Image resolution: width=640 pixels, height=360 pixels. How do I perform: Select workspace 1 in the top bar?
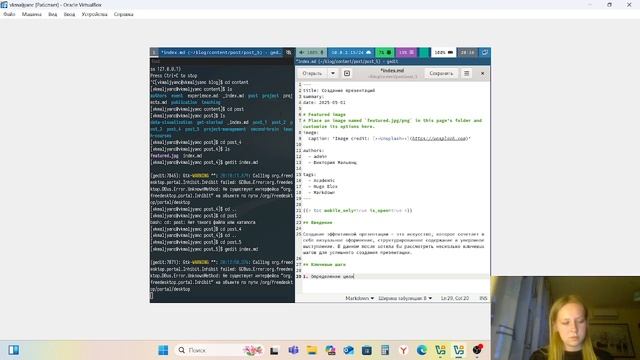(x=154, y=52)
